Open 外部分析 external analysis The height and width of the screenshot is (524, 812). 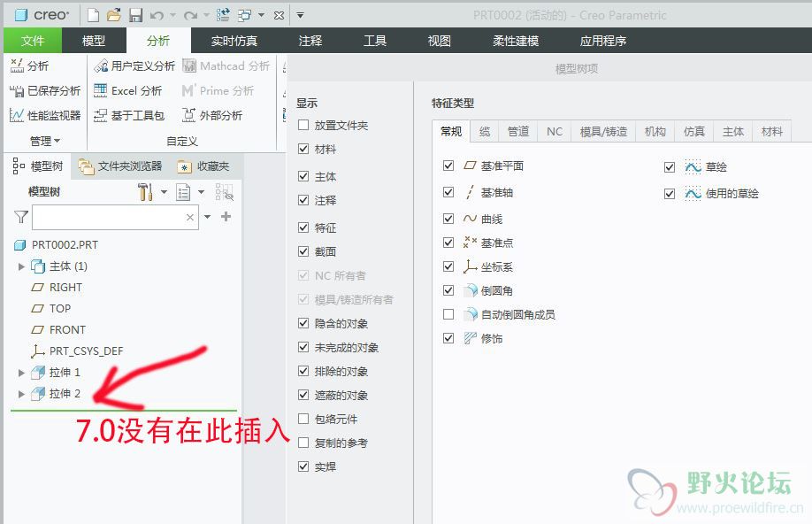[211, 115]
